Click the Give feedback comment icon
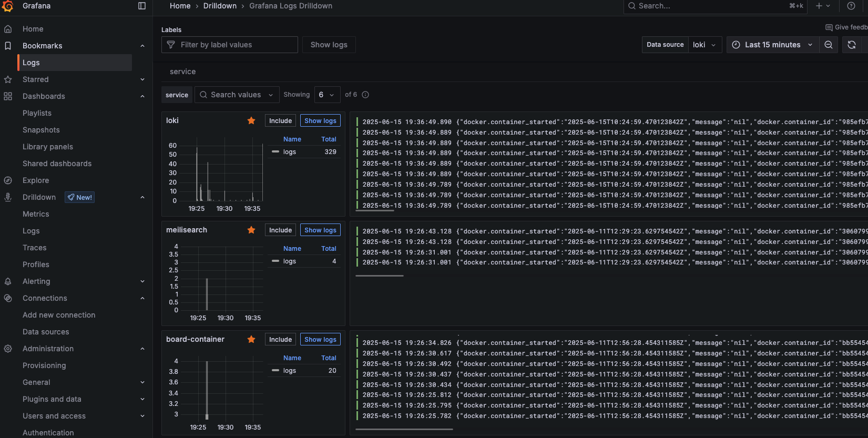Viewport: 868px width, 438px height. 829,27
